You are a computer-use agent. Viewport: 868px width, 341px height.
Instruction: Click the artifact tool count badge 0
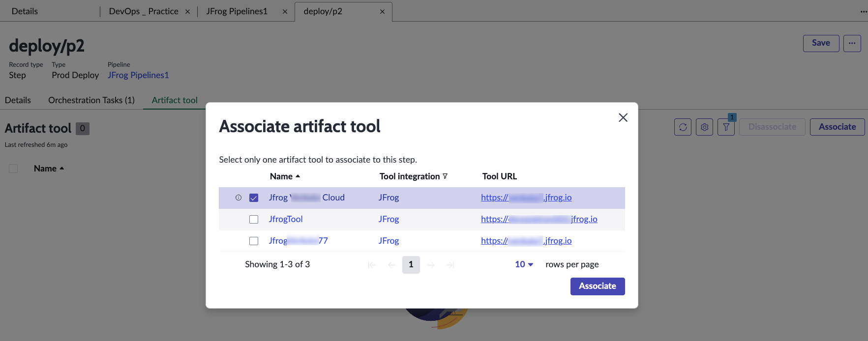(83, 128)
